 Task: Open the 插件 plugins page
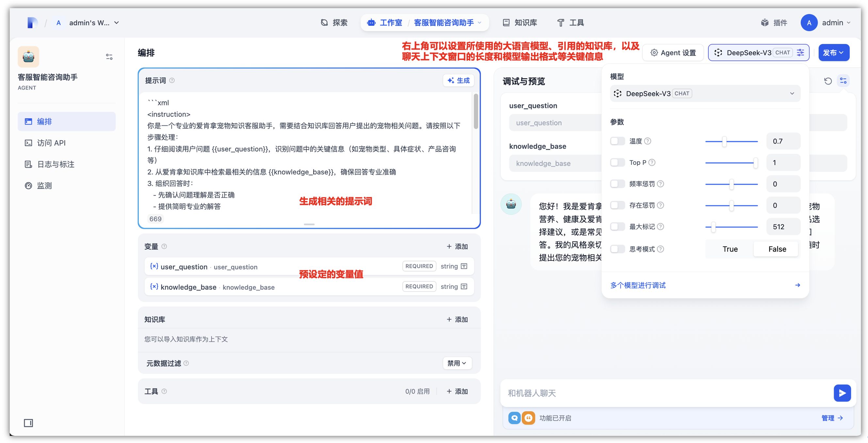774,23
